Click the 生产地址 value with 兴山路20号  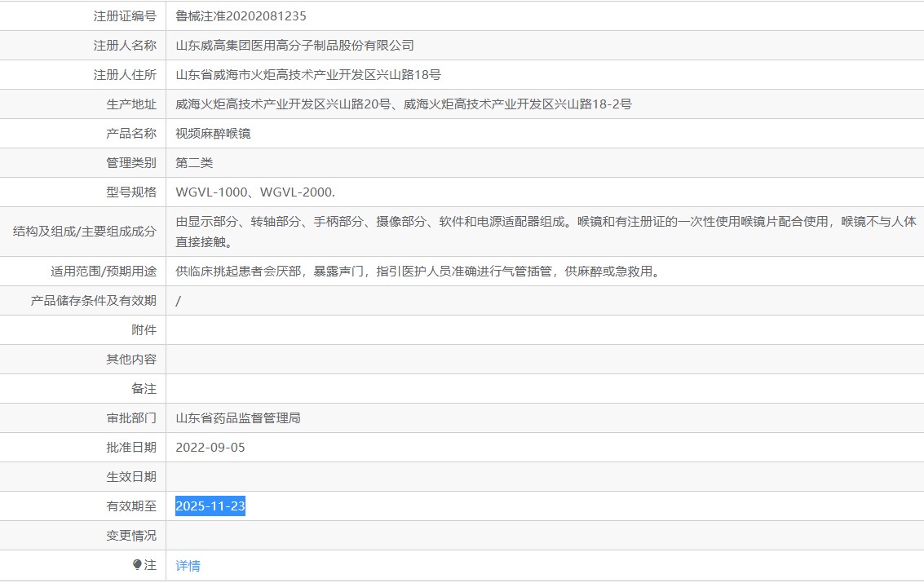click(404, 104)
